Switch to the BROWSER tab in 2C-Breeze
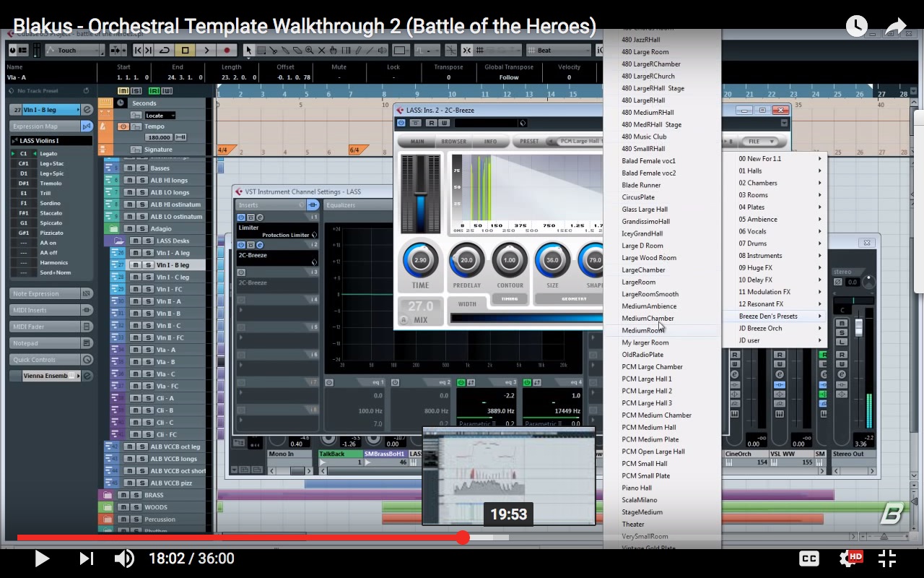This screenshot has width=924, height=578. (454, 142)
